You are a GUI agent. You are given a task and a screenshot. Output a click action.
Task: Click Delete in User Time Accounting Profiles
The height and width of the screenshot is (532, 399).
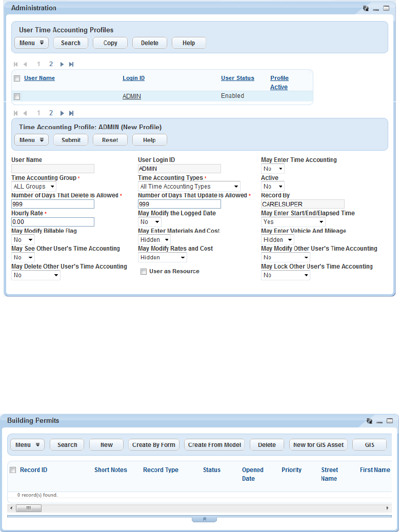tap(150, 43)
